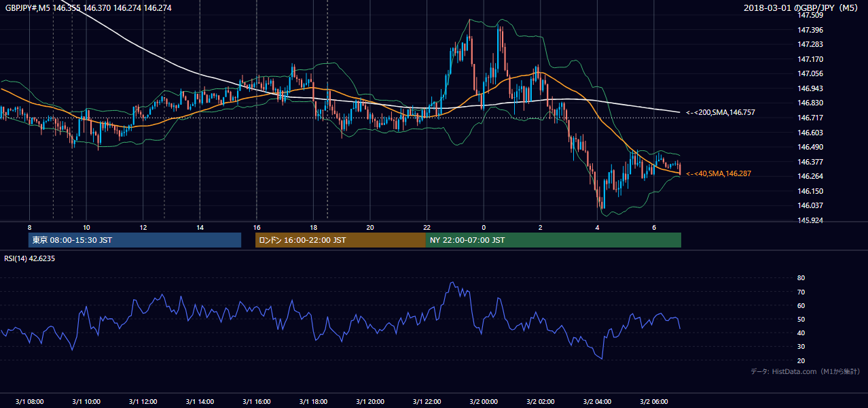Click price axis value 146.717
This screenshot has height=408, width=868.
tap(810, 118)
